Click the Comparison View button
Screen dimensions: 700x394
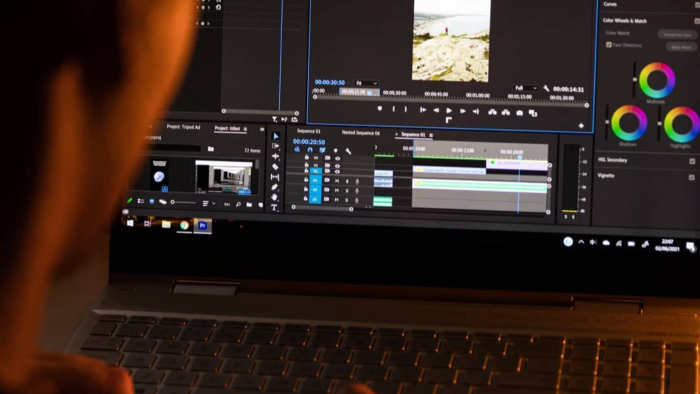[x=677, y=34]
